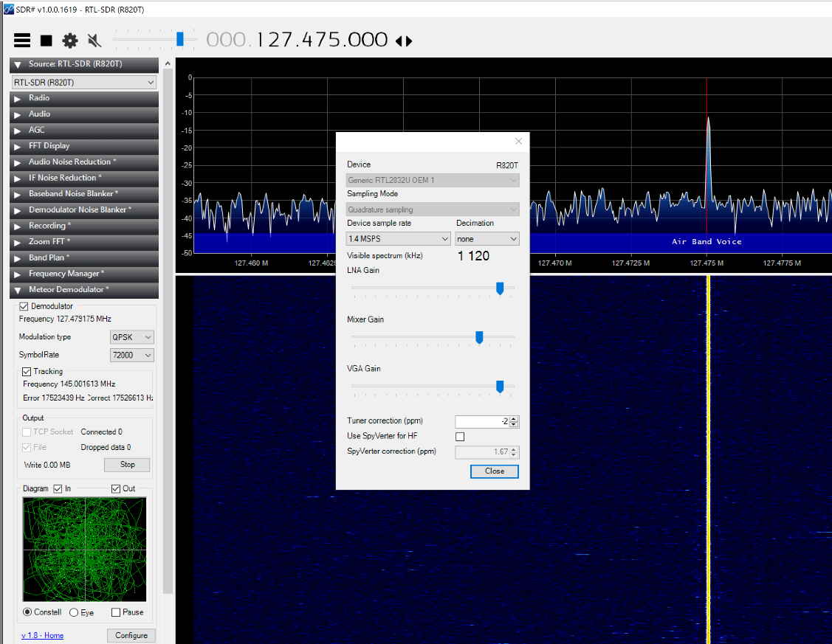Open the Quadrature sampling mode dropdown

[x=433, y=210]
